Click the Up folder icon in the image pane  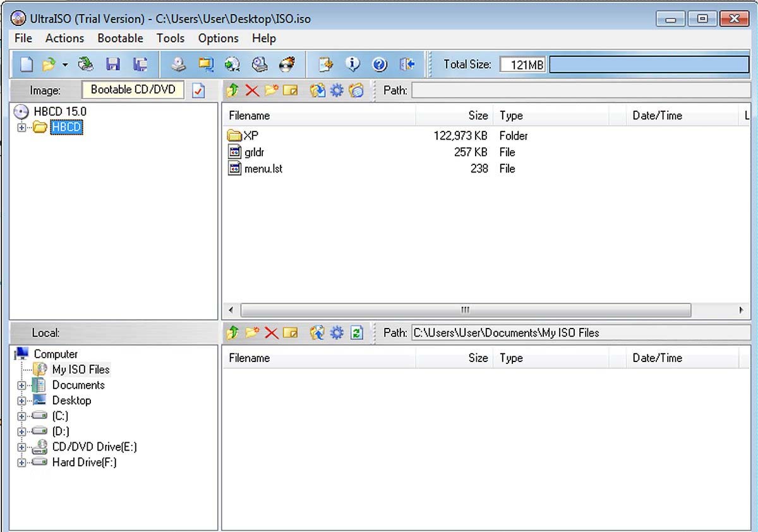pyautogui.click(x=232, y=90)
